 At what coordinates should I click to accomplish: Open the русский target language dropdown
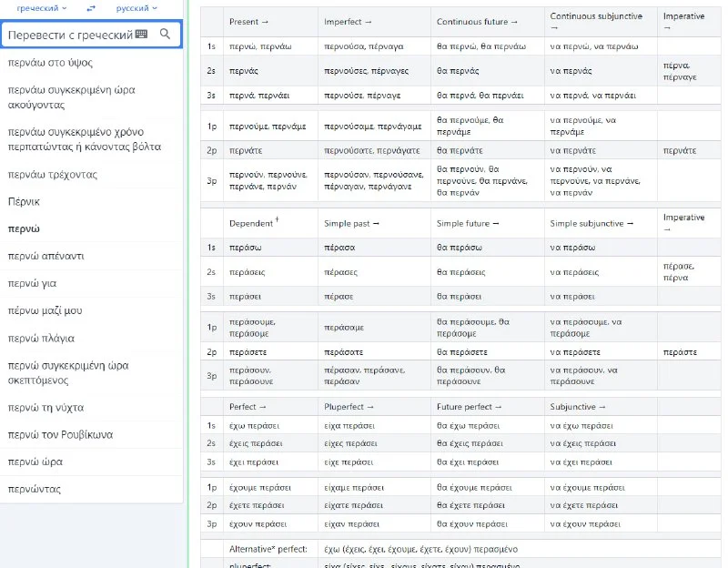(x=136, y=8)
